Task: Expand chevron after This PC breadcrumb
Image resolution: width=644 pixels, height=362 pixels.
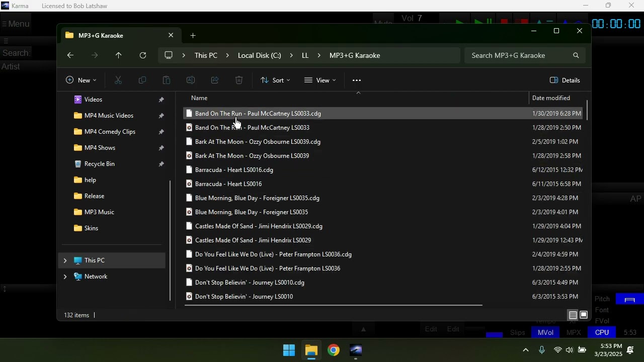Action: [228, 55]
